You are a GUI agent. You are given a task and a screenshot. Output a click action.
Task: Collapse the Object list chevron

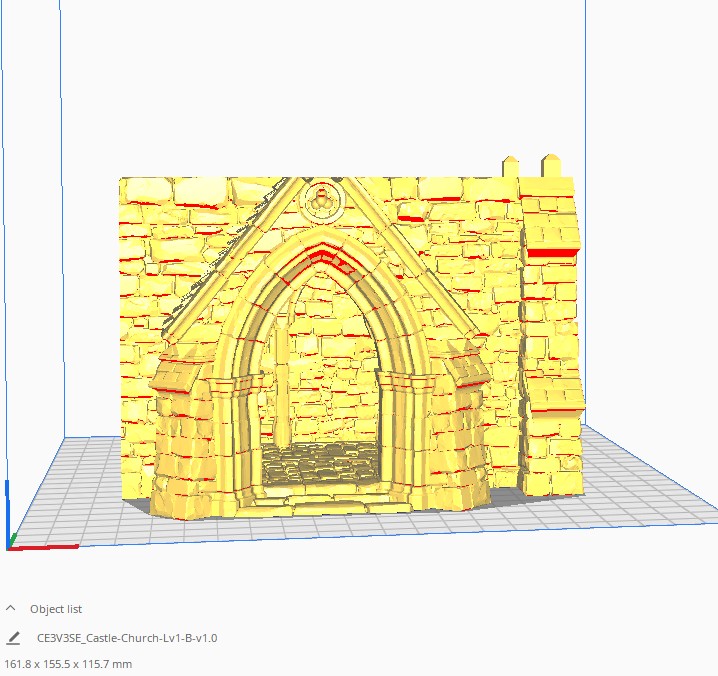pyautogui.click(x=11, y=608)
